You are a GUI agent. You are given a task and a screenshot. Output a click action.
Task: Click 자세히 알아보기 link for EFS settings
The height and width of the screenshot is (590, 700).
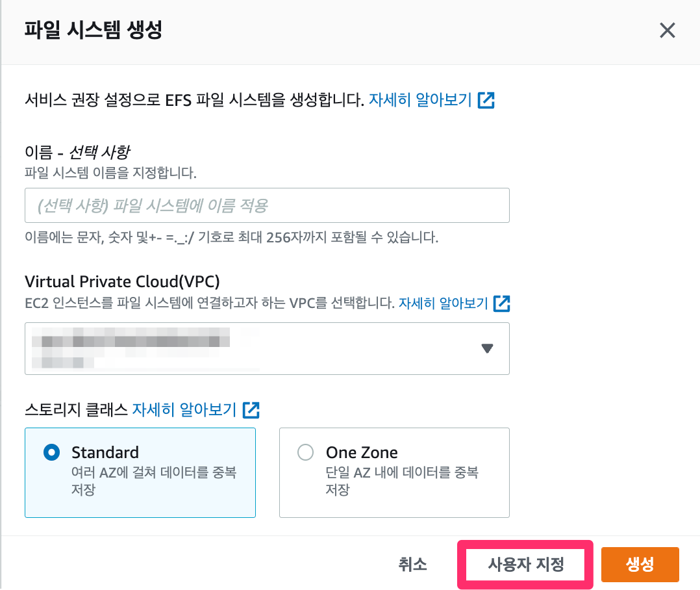point(420,100)
